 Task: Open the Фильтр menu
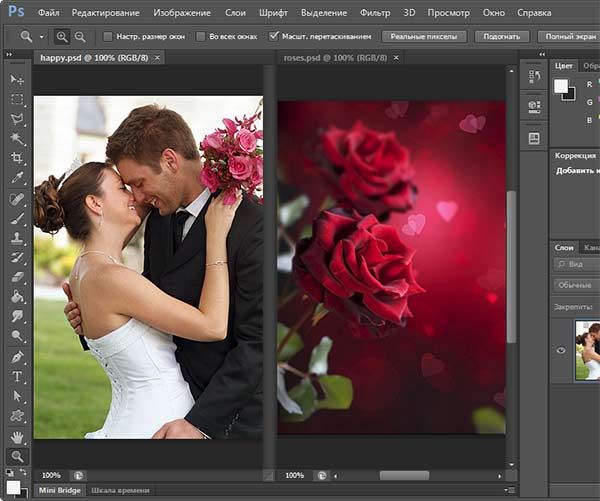pos(375,13)
